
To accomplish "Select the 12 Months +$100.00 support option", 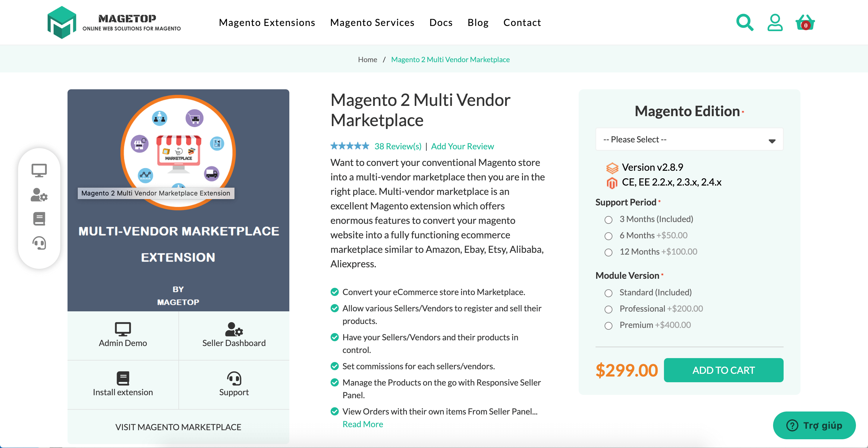I will tap(608, 252).
